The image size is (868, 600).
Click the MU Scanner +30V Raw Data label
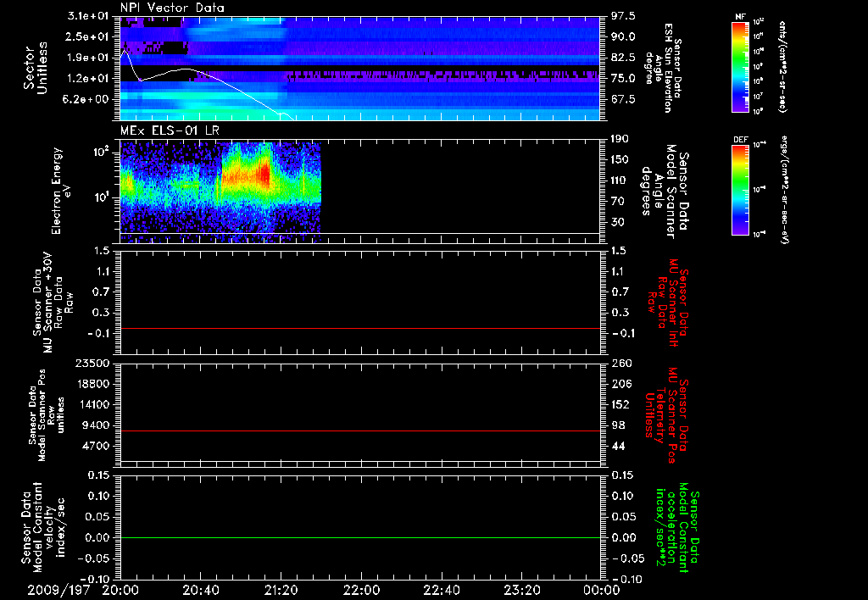(x=53, y=303)
